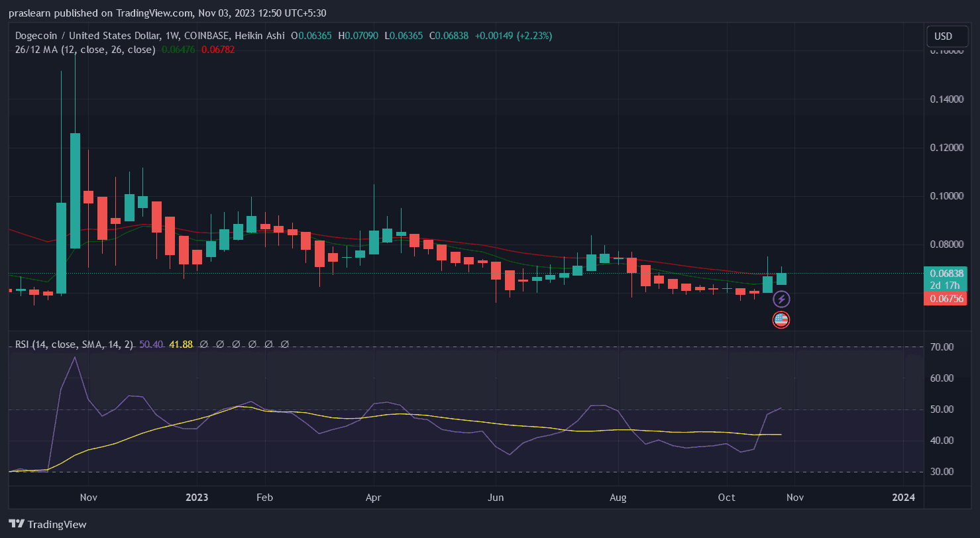The width and height of the screenshot is (980, 538).
Task: Click the green 0.06838 current price label
Action: click(x=947, y=273)
